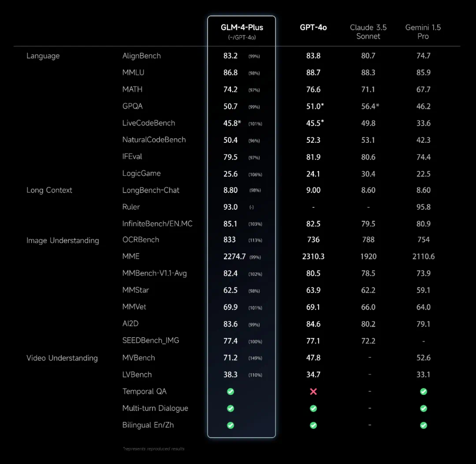Click GLM-4-Plus Bilingual En/Zh checkmark
Viewport: 476px width, 464px height.
[x=231, y=425]
